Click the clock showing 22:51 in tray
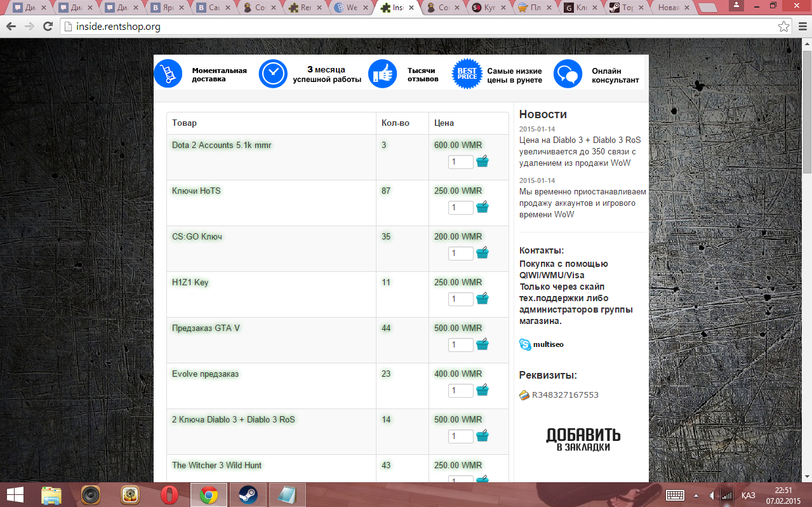Image resolution: width=812 pixels, height=507 pixels. [784, 490]
